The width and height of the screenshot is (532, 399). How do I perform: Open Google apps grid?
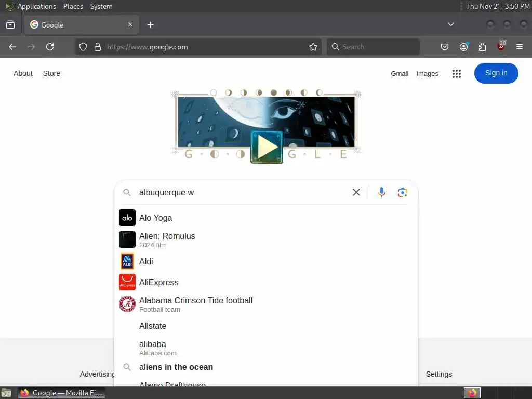click(x=456, y=74)
